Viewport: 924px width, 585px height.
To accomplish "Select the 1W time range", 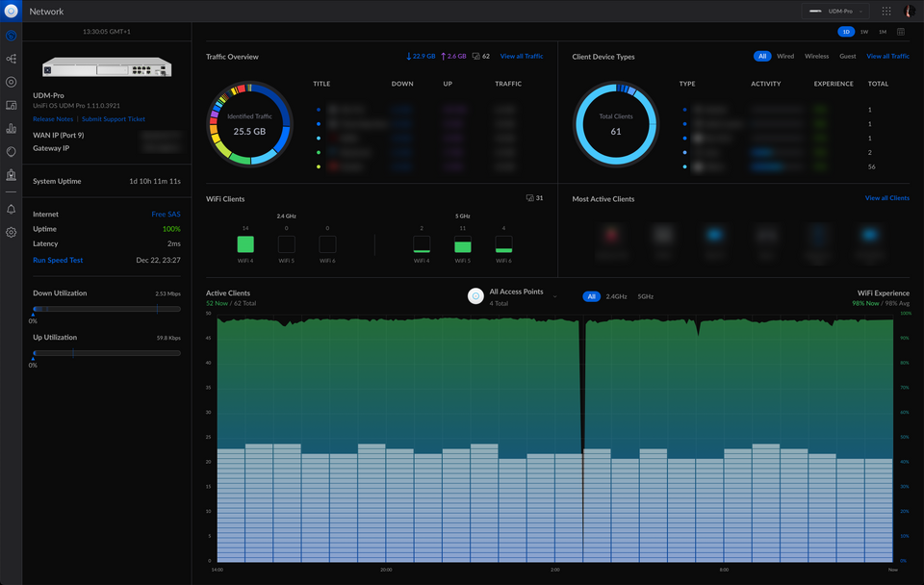I will tap(863, 32).
